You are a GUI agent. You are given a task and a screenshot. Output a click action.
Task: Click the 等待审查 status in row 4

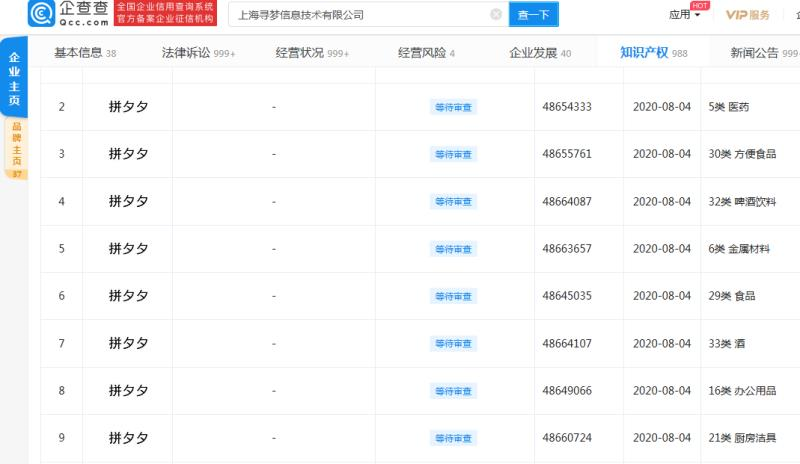click(453, 202)
